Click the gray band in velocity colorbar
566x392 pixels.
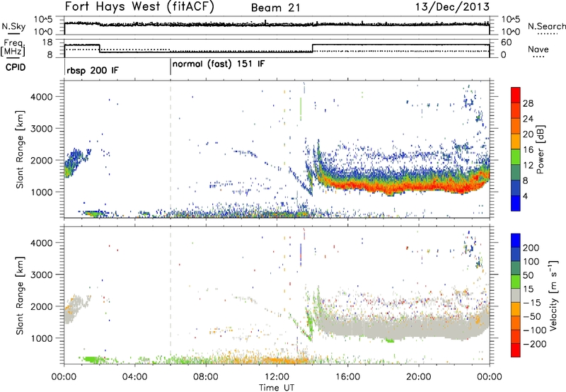[x=516, y=295]
